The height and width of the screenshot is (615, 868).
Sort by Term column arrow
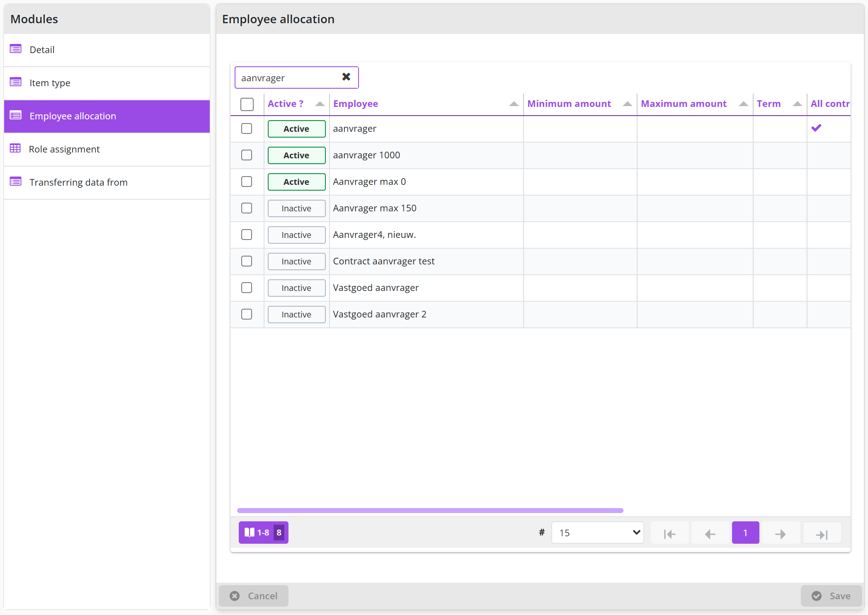coord(797,104)
